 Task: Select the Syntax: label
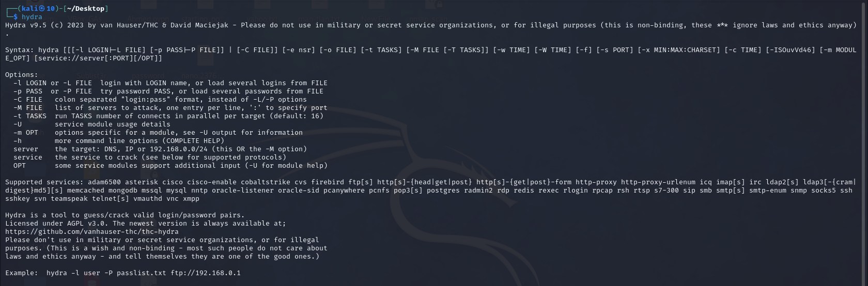[x=20, y=50]
